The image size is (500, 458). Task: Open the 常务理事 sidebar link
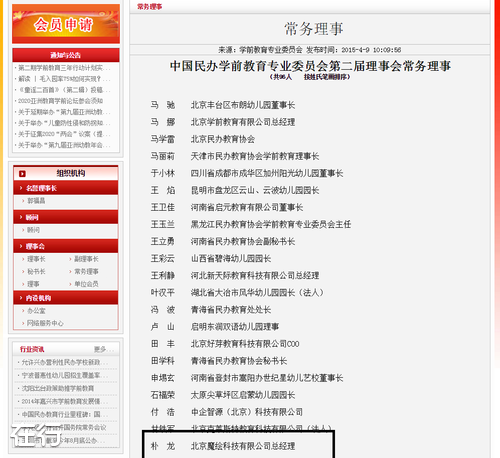(x=86, y=272)
